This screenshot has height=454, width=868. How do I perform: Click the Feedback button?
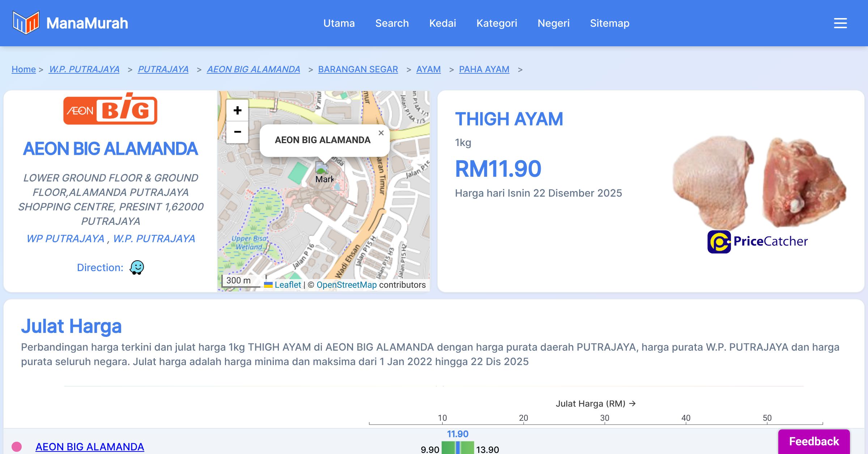pos(814,441)
